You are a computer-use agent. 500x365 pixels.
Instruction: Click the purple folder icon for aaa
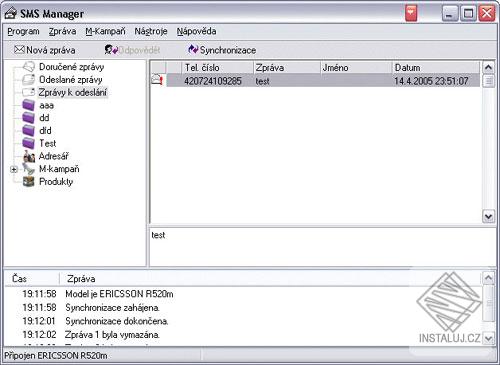pos(29,105)
